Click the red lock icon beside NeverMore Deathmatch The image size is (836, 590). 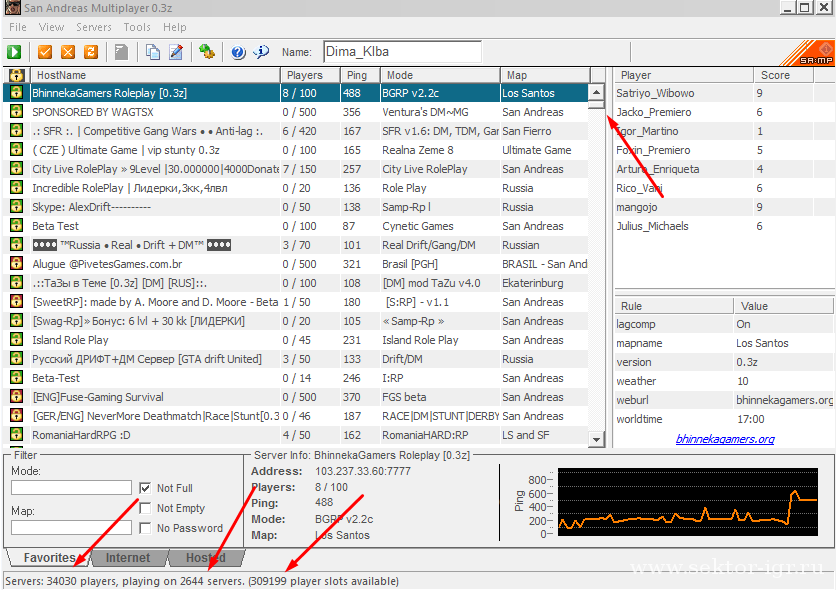(17, 416)
